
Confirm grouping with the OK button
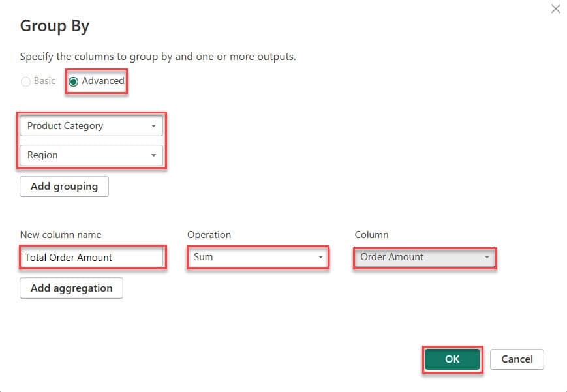[452, 359]
